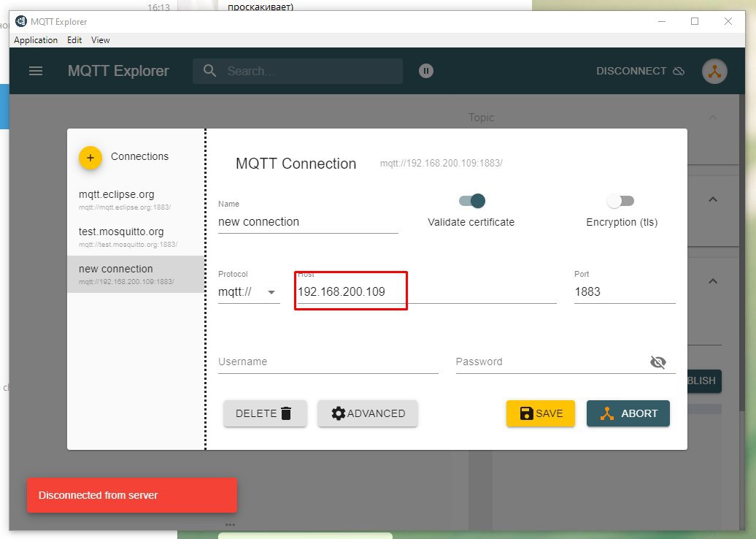Image resolution: width=756 pixels, height=539 pixels.
Task: Toggle the Validate certificate switch
Action: 472,201
